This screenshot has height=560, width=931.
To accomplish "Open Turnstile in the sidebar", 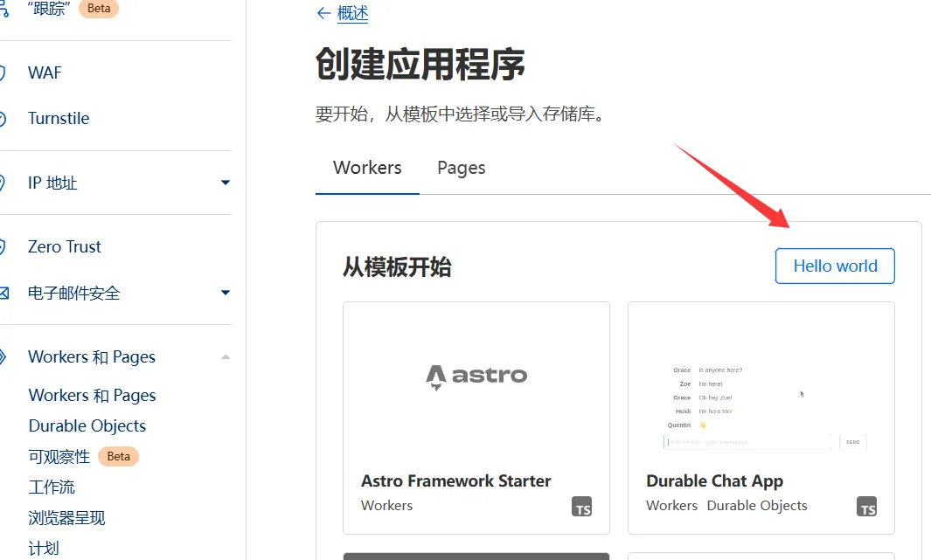I will (x=59, y=119).
